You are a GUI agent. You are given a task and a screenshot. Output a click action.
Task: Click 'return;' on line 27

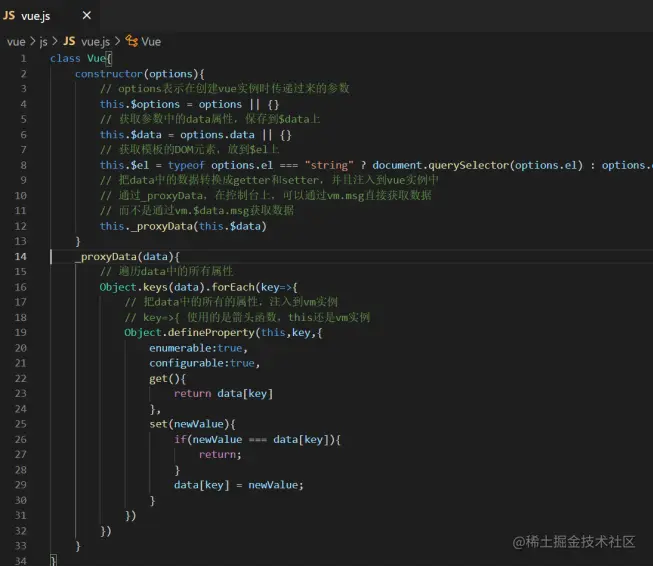pyautogui.click(x=220, y=455)
